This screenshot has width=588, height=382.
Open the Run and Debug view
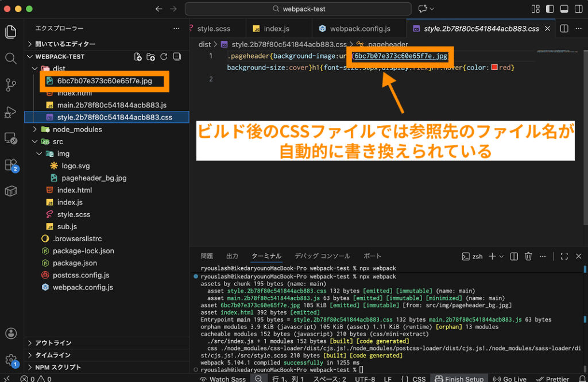point(10,111)
